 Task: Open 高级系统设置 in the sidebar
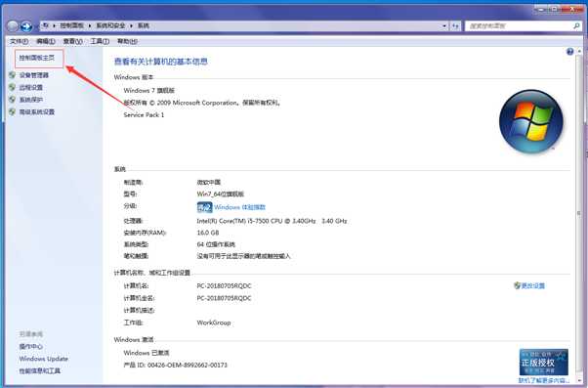(37, 111)
